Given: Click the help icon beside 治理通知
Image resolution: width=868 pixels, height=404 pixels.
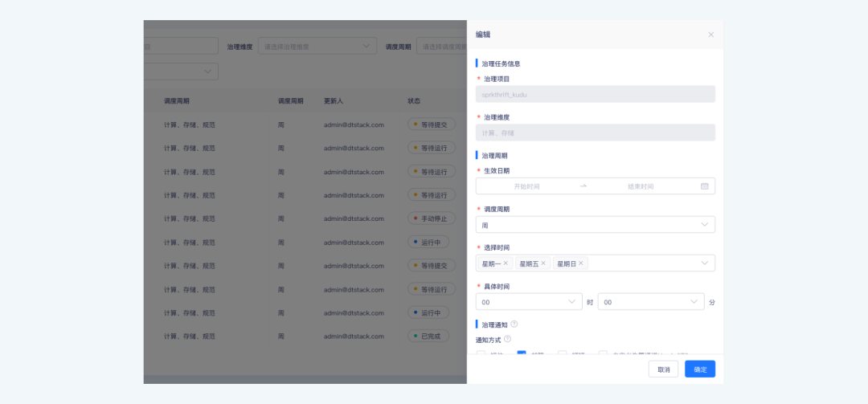Looking at the screenshot, I should (x=514, y=324).
